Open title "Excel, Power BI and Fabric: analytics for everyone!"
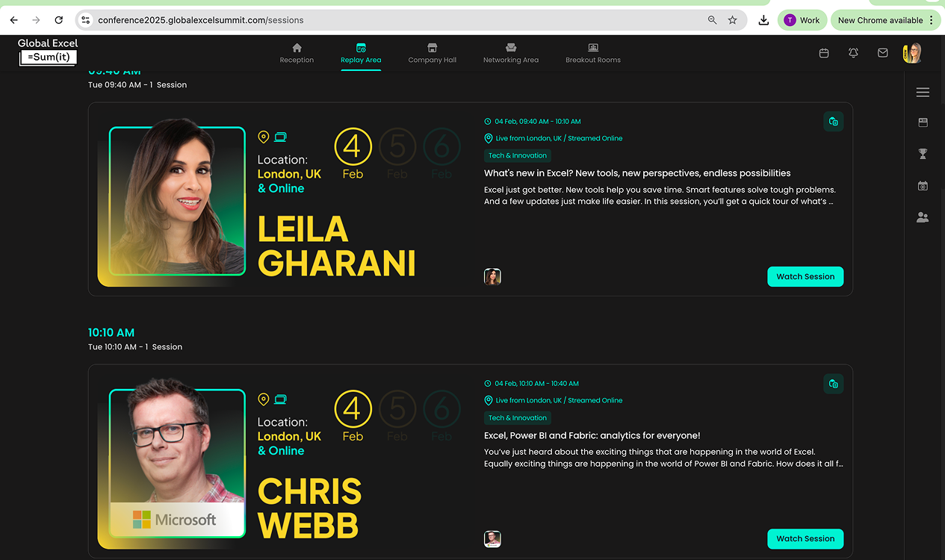The image size is (945, 560). pos(592,435)
